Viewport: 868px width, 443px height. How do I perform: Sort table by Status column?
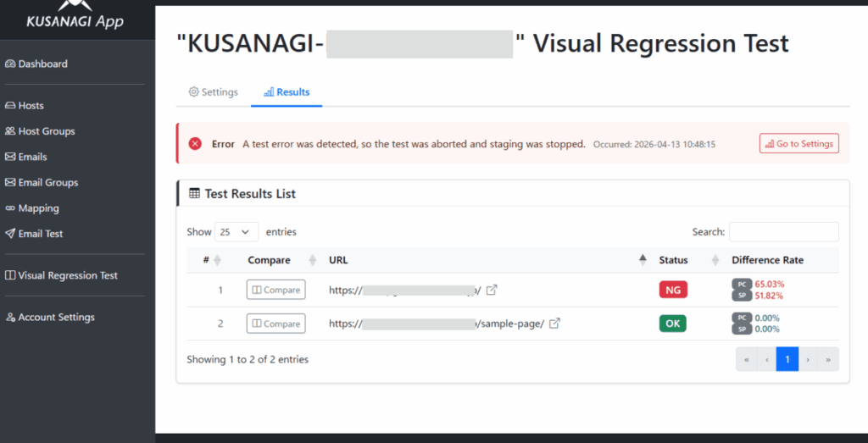tap(715, 260)
